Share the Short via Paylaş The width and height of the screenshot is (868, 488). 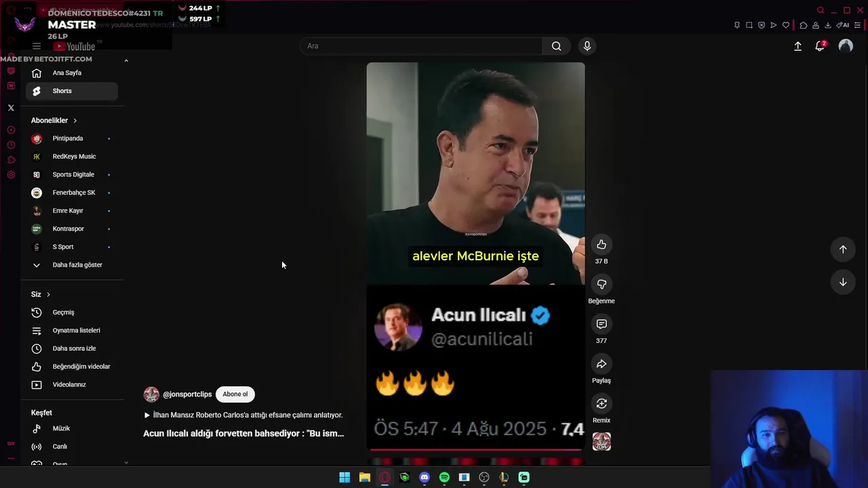(x=601, y=364)
